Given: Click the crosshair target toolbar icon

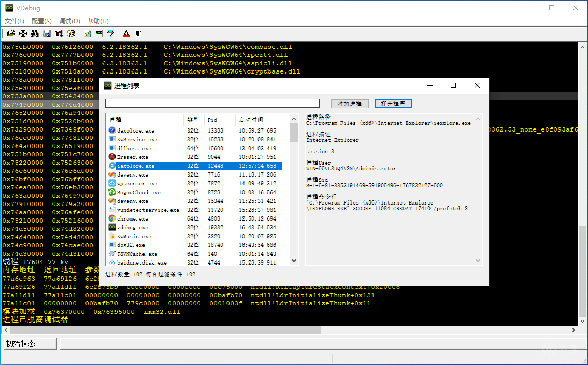Looking at the screenshot, I should coord(23,33).
